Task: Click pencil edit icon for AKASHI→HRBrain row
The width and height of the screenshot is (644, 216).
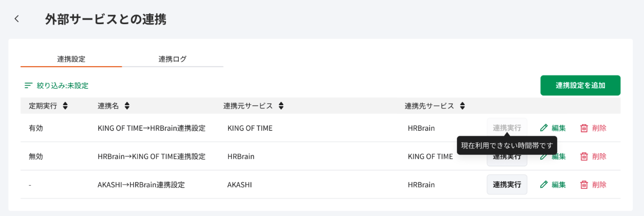Action: 544,185
